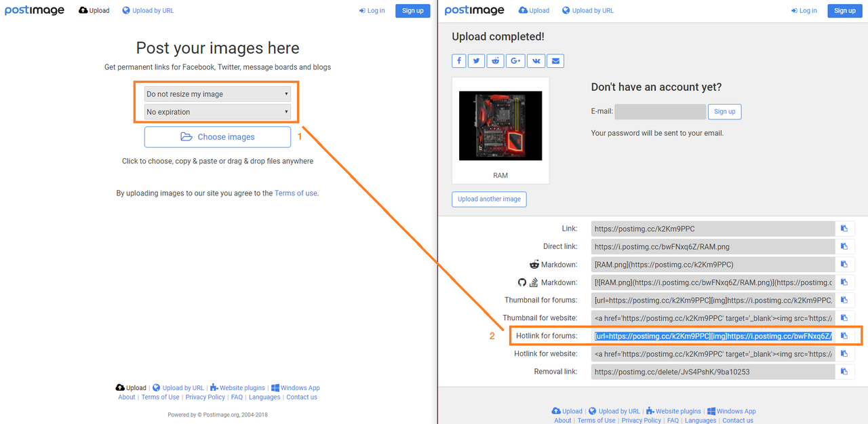This screenshot has width=868, height=424.
Task: Copy the Link field value
Action: [844, 229]
